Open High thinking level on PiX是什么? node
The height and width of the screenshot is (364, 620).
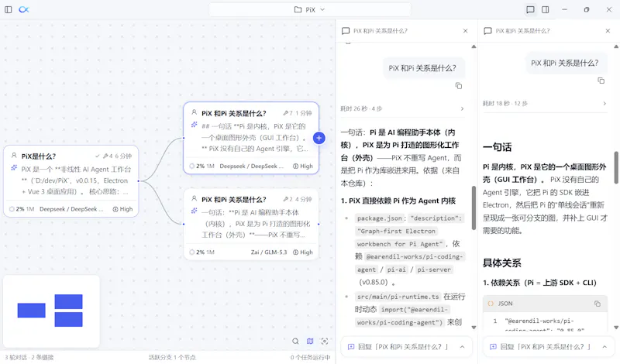[x=122, y=209]
